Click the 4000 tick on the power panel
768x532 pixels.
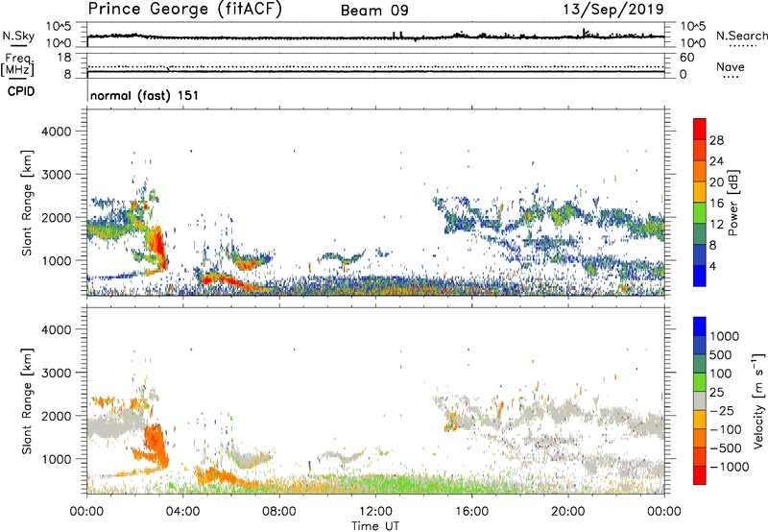pos(57,132)
